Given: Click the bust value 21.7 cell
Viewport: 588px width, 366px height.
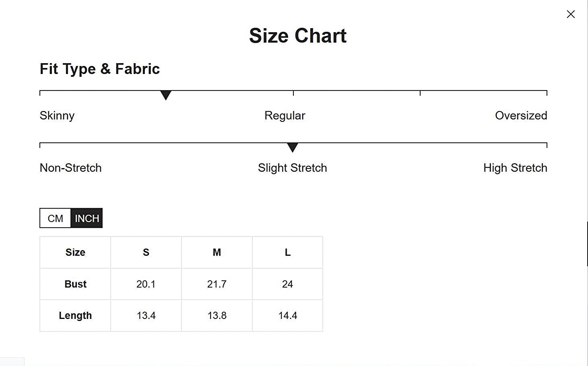Looking at the screenshot, I should [x=217, y=284].
